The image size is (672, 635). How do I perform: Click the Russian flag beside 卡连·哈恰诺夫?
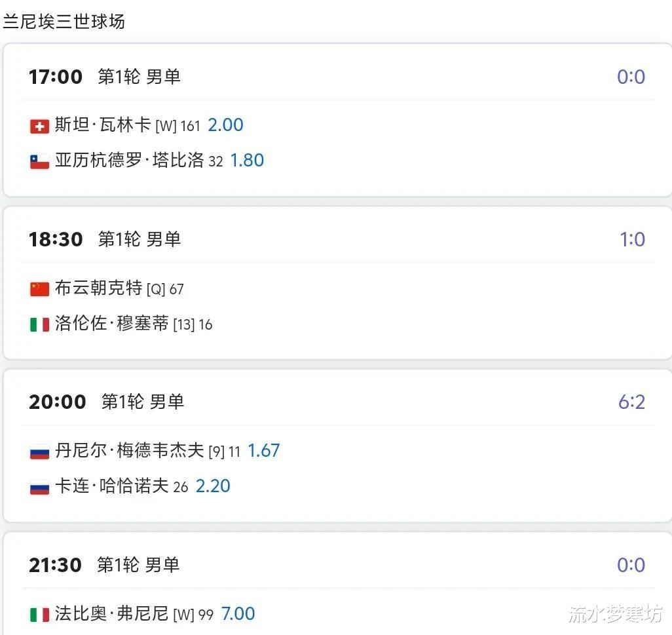[39, 488]
